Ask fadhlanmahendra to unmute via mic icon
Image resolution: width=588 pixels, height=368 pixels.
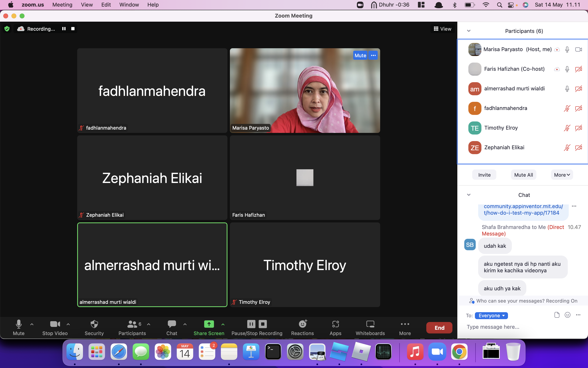(567, 108)
